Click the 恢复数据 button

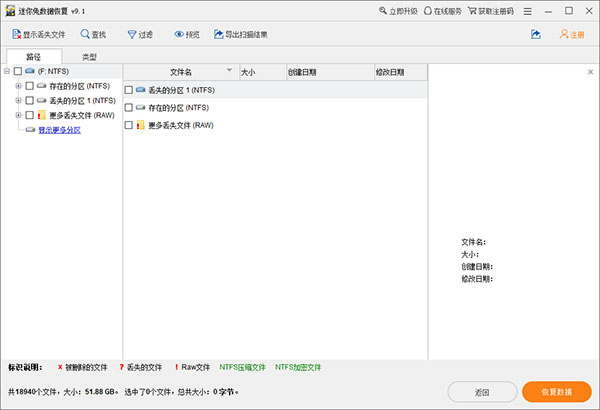(x=556, y=390)
